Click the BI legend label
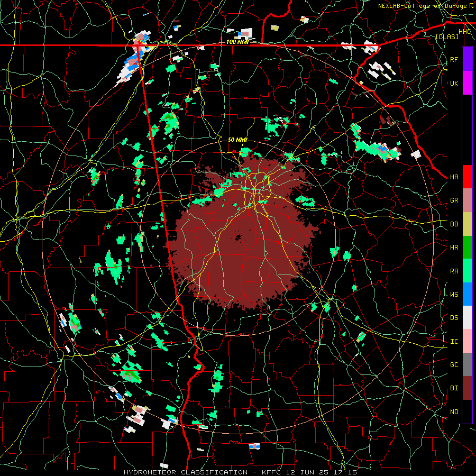This screenshot has width=476, height=476. [454, 388]
